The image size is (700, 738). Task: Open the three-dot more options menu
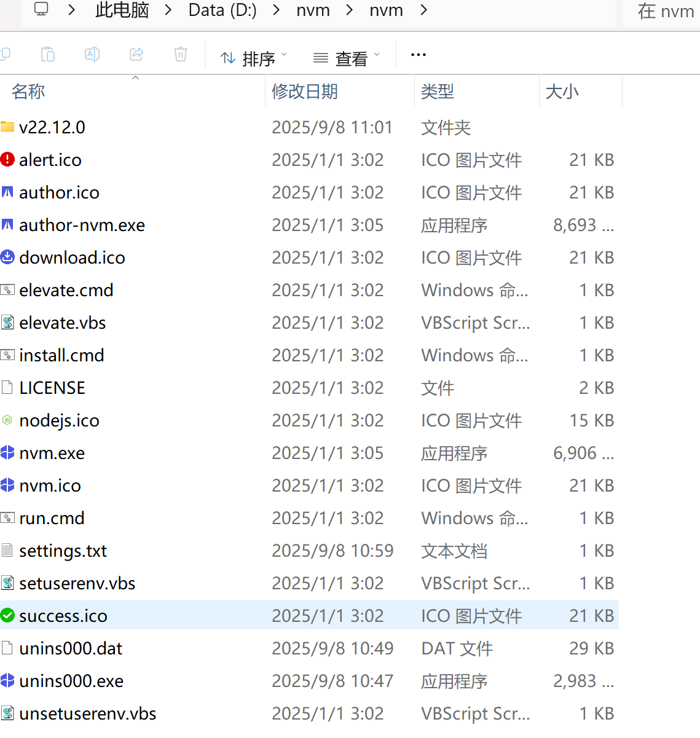tap(419, 55)
